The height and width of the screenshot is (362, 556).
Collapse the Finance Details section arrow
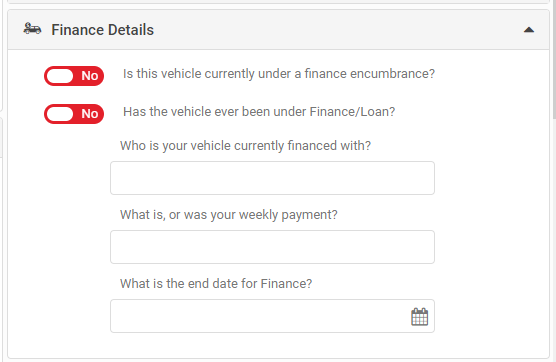tap(529, 30)
